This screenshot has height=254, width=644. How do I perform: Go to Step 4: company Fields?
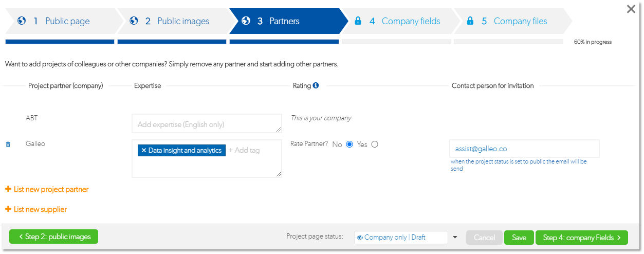tap(582, 238)
